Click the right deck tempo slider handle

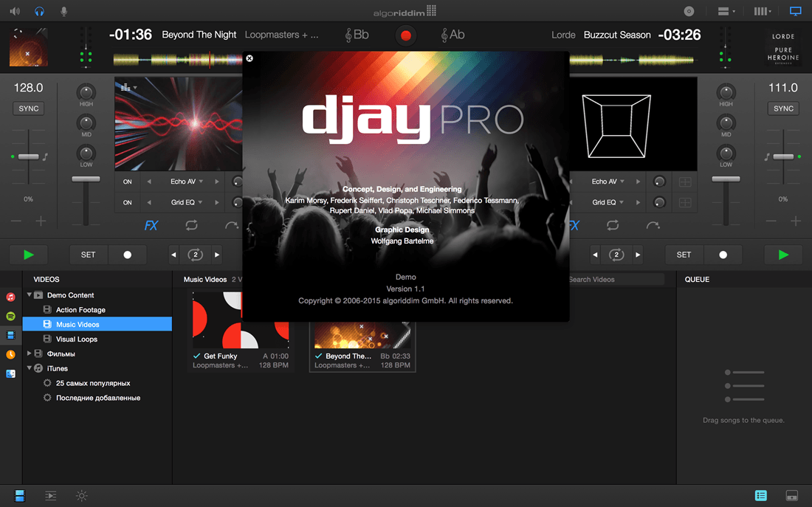783,156
